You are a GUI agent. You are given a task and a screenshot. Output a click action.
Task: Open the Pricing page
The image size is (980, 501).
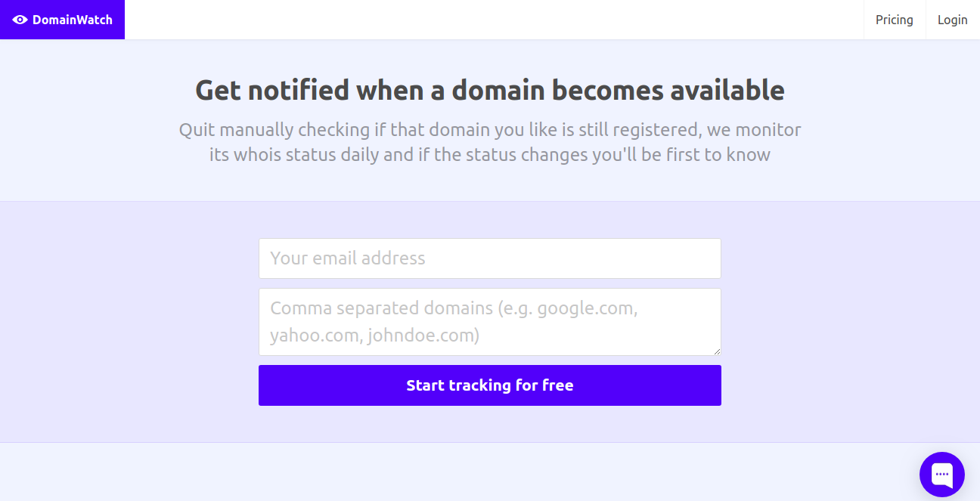coord(894,20)
